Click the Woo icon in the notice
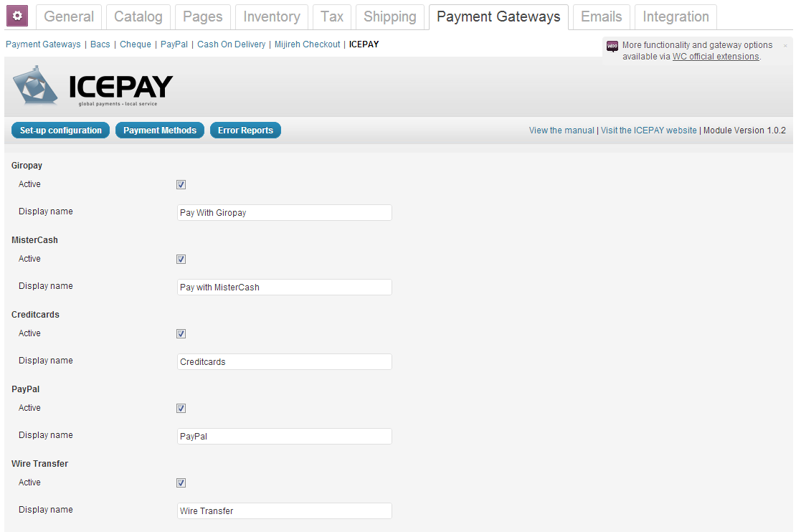 tap(612, 47)
